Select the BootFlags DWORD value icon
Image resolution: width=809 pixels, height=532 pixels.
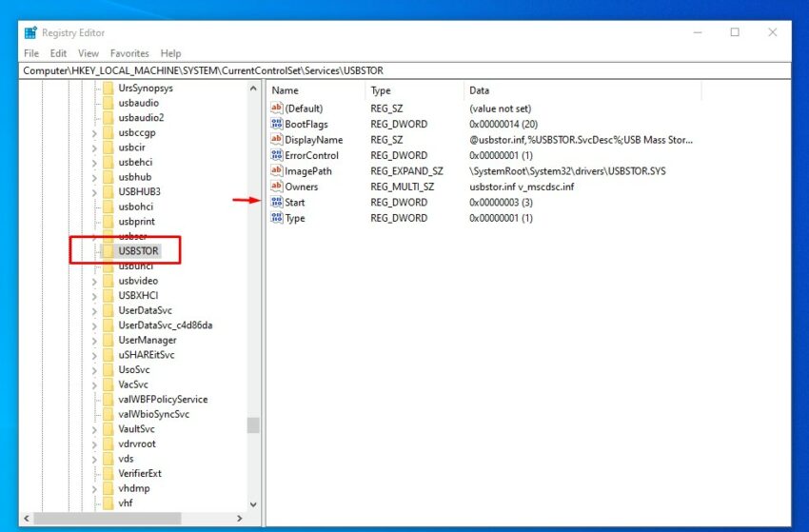pyautogui.click(x=277, y=124)
